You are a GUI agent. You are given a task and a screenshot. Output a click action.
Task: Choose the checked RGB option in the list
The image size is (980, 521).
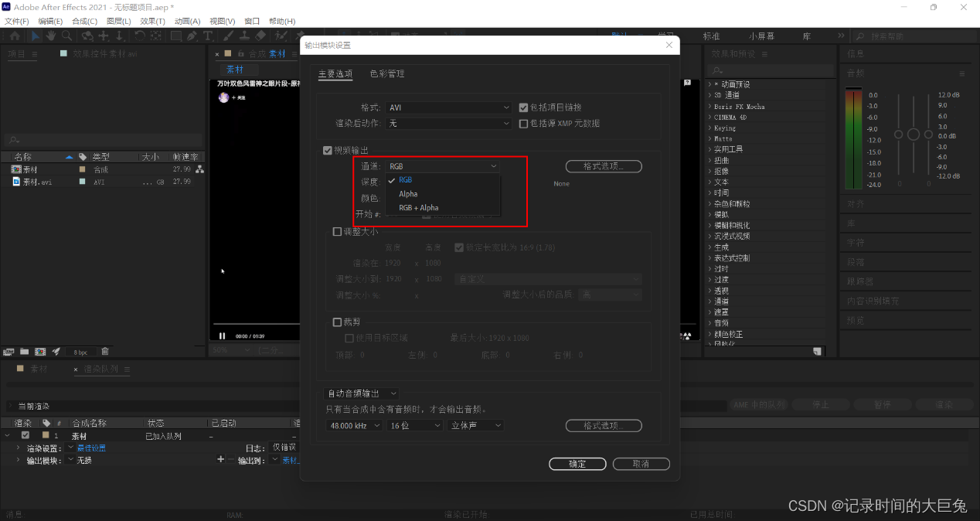(443, 180)
